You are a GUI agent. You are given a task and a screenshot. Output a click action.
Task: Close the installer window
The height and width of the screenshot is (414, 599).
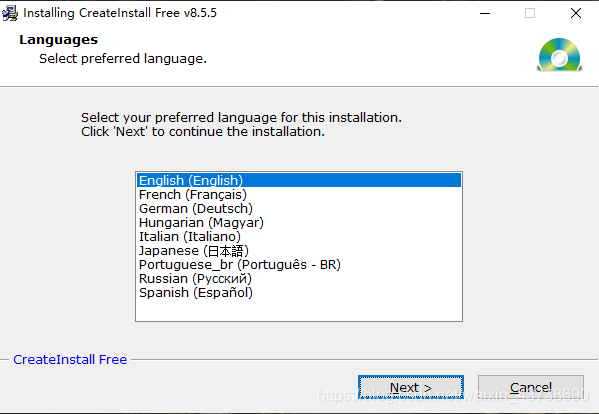pyautogui.click(x=576, y=13)
